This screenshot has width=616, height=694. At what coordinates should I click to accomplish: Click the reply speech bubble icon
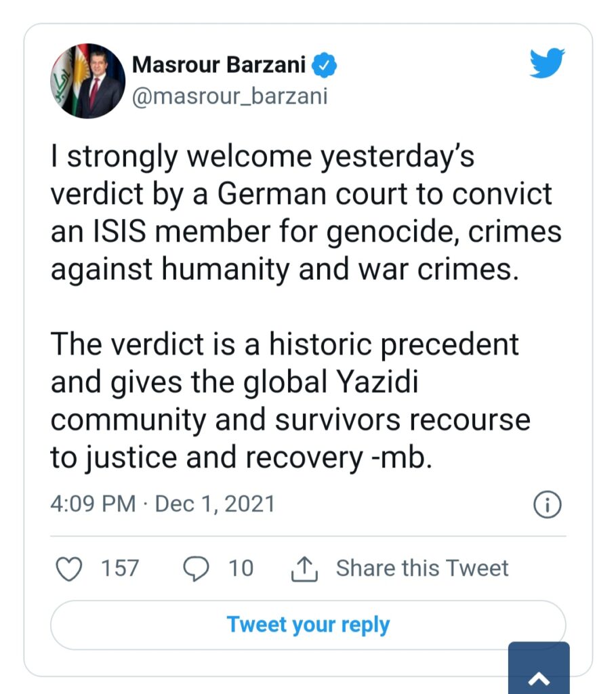197,568
